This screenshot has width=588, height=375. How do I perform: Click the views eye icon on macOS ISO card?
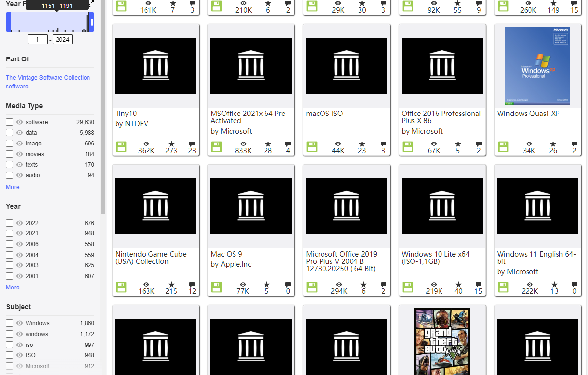(338, 144)
